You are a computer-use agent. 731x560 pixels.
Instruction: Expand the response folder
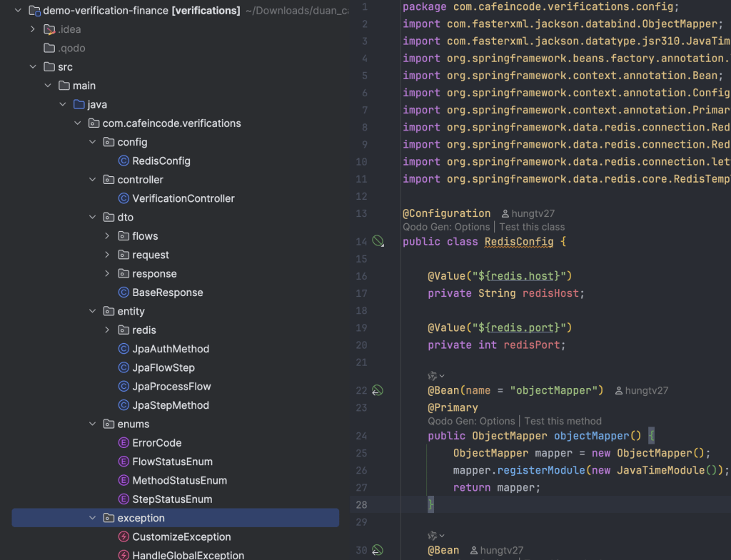(107, 273)
